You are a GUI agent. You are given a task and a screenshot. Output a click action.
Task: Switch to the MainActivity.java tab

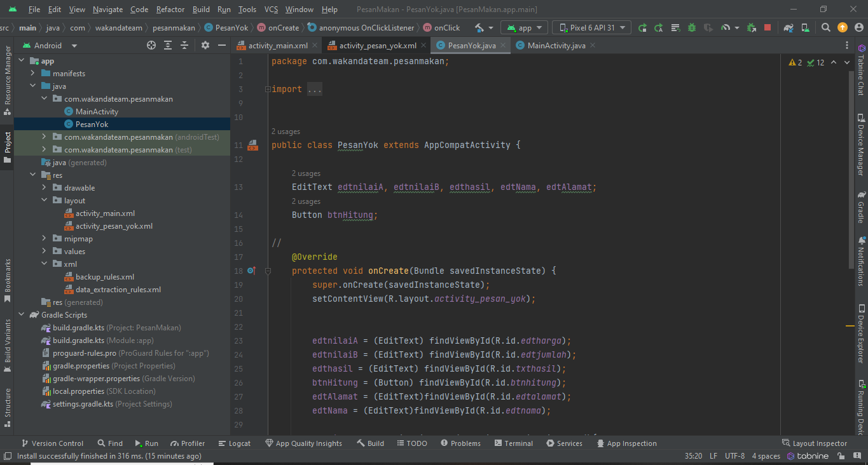coord(556,46)
